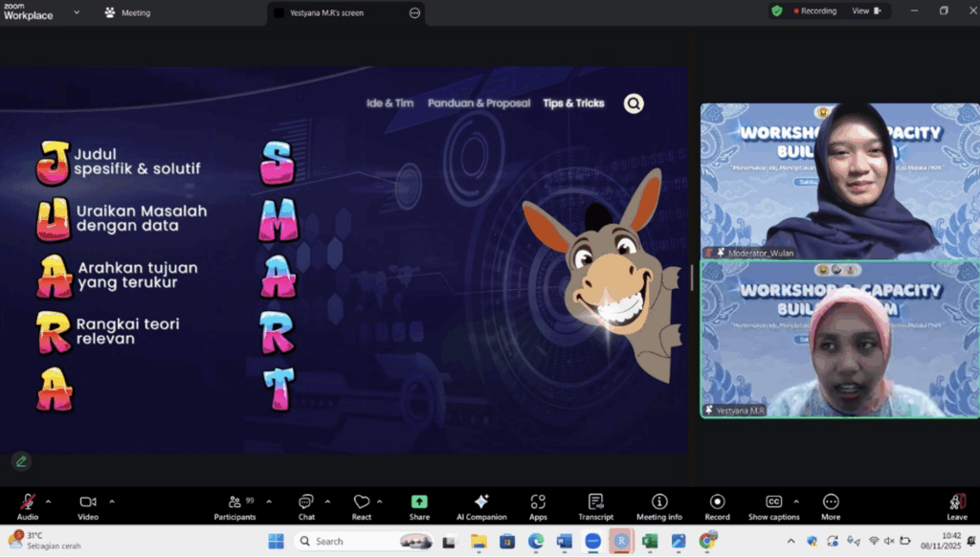Open the Apps panel
This screenshot has height=557, width=980.
(538, 506)
